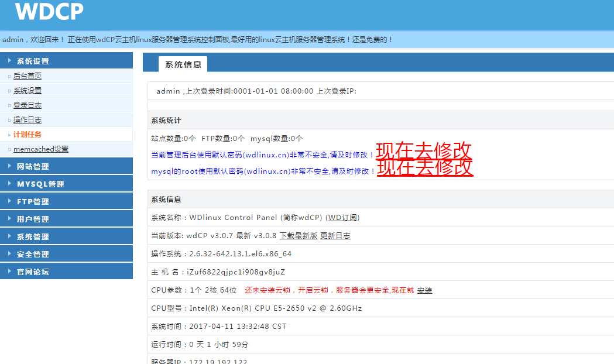The height and width of the screenshot is (364, 614).
Task: Select 计划任务 in sidebar
Action: (x=28, y=134)
